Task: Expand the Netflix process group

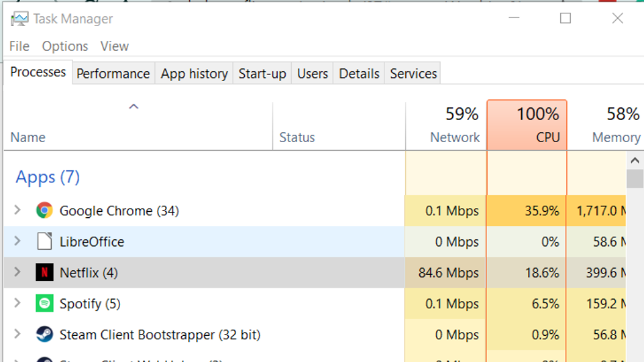Action: tap(17, 271)
